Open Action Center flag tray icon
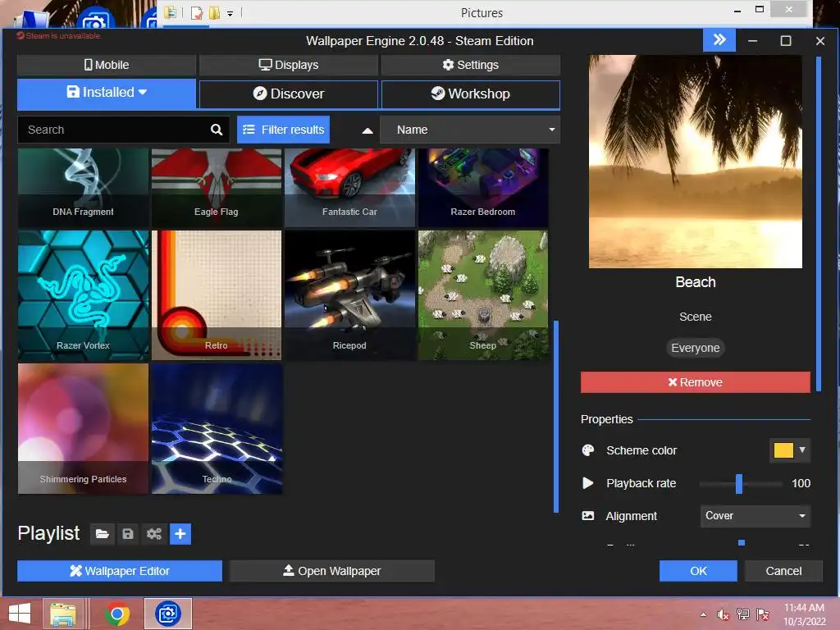 762,614
